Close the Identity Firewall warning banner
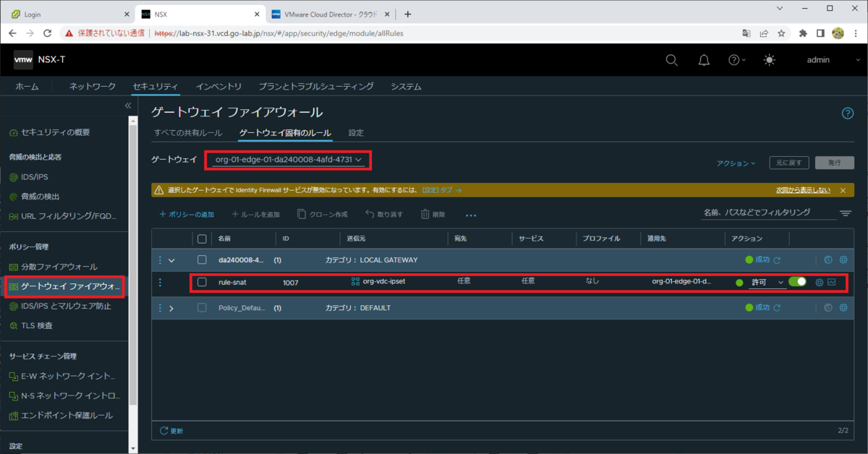This screenshot has width=868, height=454. click(x=843, y=190)
